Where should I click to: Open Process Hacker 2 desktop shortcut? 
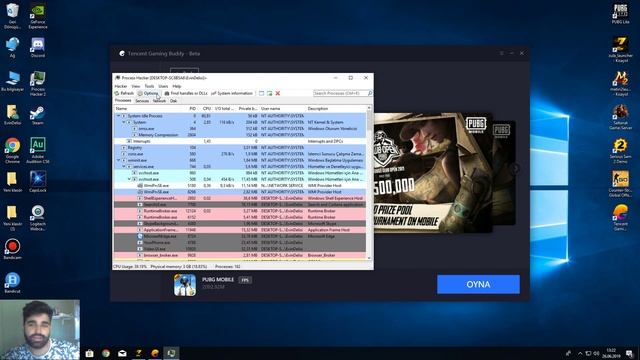(x=38, y=84)
